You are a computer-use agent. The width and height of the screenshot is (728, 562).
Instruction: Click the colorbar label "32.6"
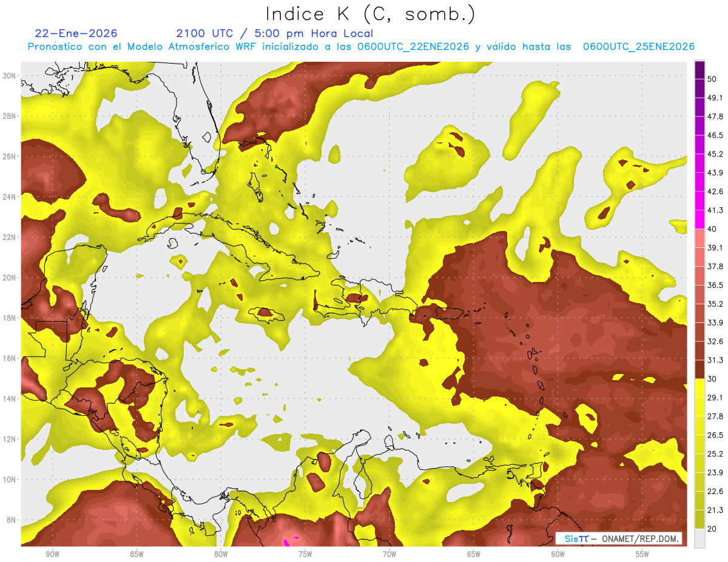click(x=715, y=341)
